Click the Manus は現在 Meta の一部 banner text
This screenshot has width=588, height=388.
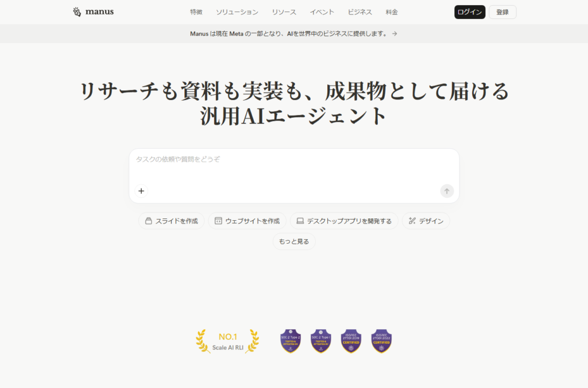[289, 34]
